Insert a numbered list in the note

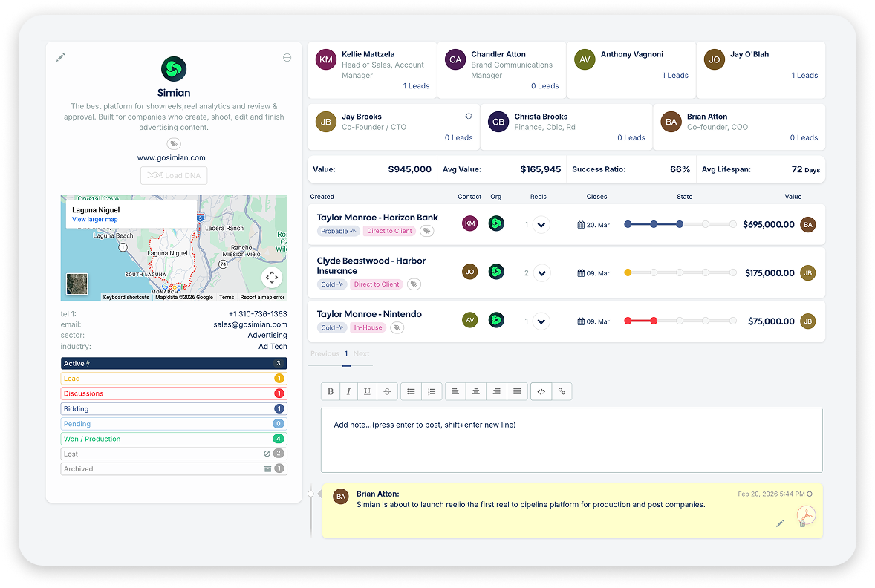pyautogui.click(x=431, y=391)
